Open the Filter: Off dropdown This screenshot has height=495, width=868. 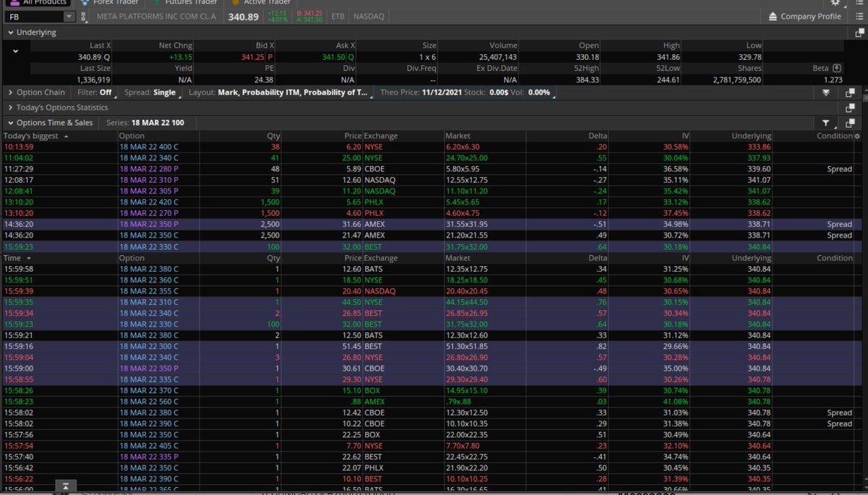point(98,92)
